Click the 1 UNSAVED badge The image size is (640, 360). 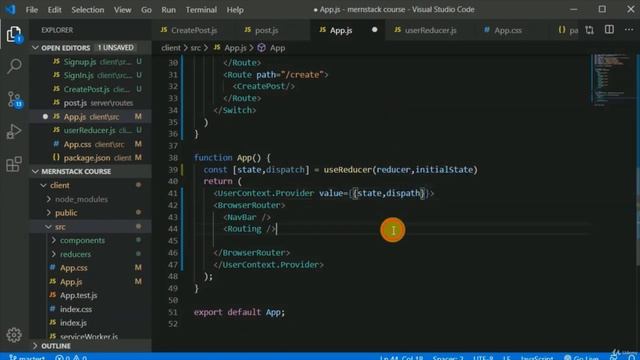116,48
